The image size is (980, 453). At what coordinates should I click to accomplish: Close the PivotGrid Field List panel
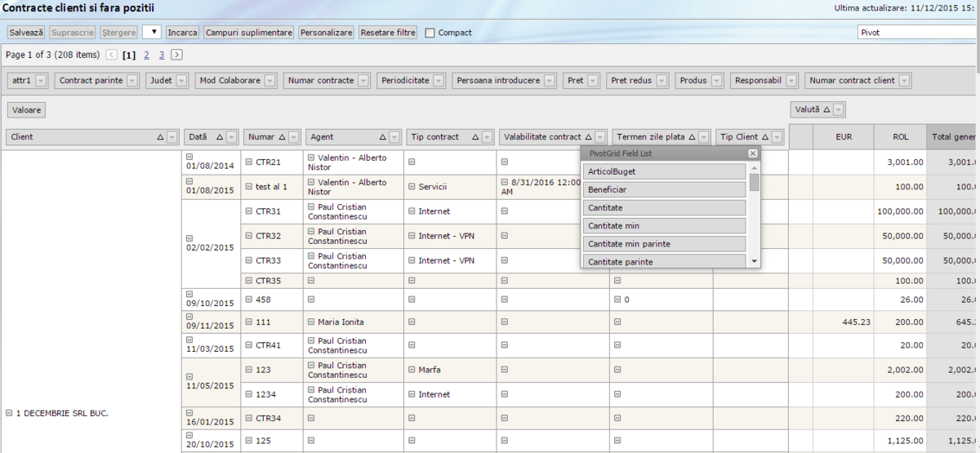tap(752, 153)
